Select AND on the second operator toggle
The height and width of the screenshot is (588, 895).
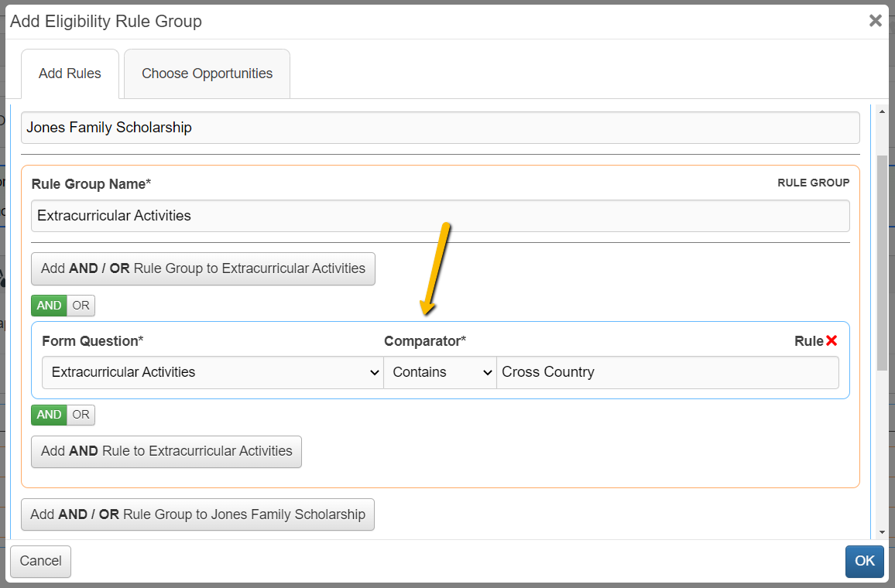[47, 415]
